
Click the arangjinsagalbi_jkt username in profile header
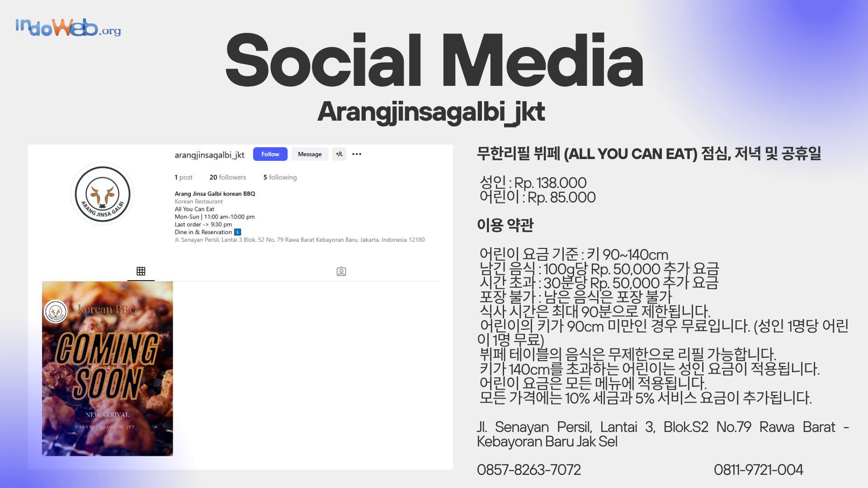(x=209, y=155)
